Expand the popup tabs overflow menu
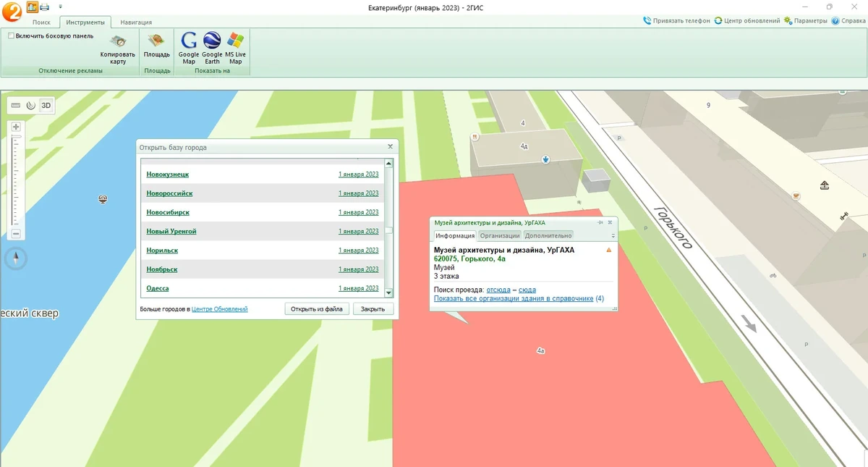868x467 pixels. pos(613,235)
